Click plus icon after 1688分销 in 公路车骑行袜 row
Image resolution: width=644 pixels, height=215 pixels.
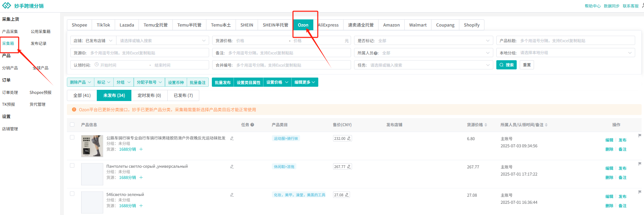point(141,149)
